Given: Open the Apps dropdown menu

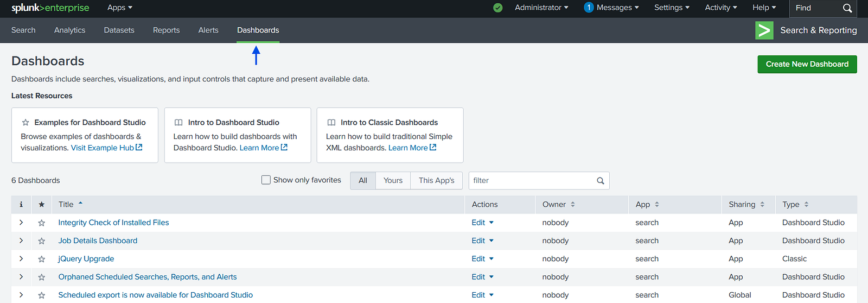Looking at the screenshot, I should point(120,8).
